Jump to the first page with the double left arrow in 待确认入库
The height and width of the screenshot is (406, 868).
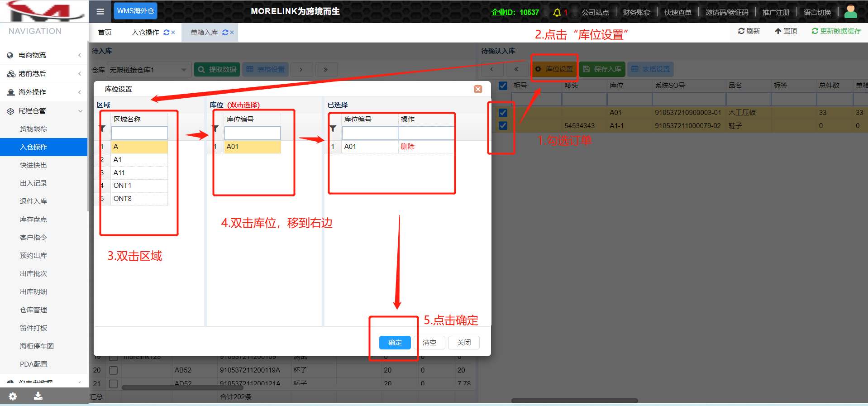click(x=516, y=69)
